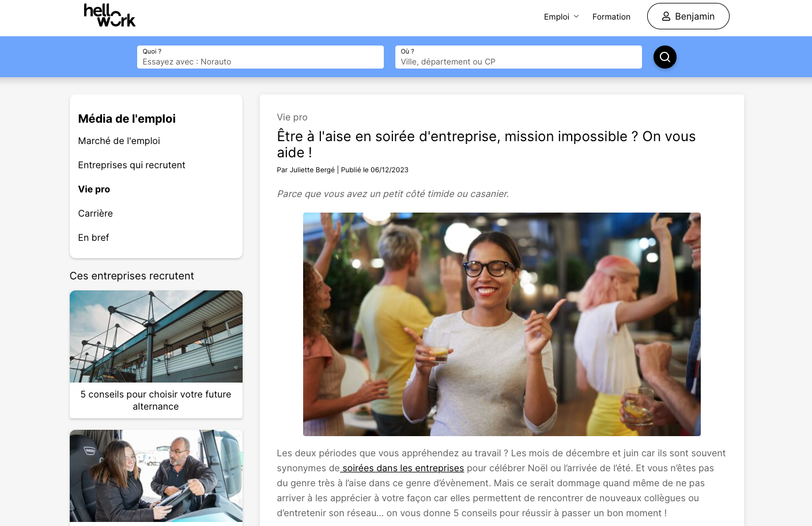This screenshot has width=812, height=526.
Task: Click the publication date 06/12/2023
Action: [389, 170]
